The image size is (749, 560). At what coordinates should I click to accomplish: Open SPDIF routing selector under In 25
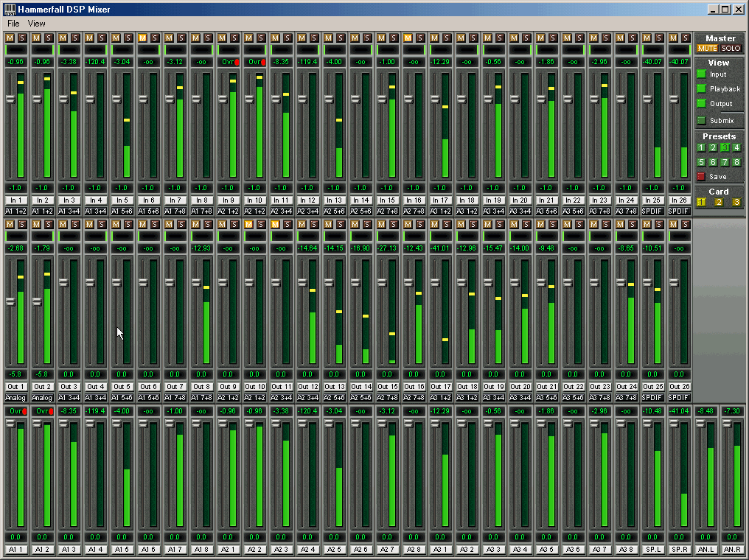click(652, 211)
